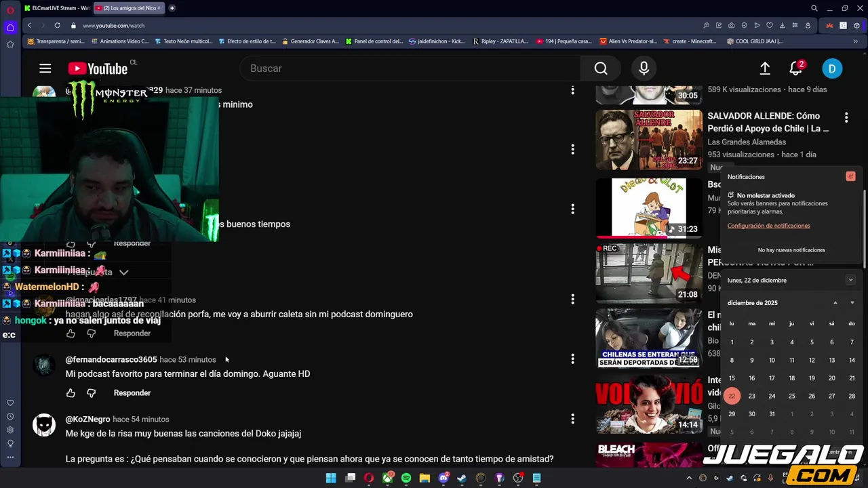Click the 'diciembre de 2025' month header
Image resolution: width=868 pixels, height=488 pixels.
pos(753,303)
